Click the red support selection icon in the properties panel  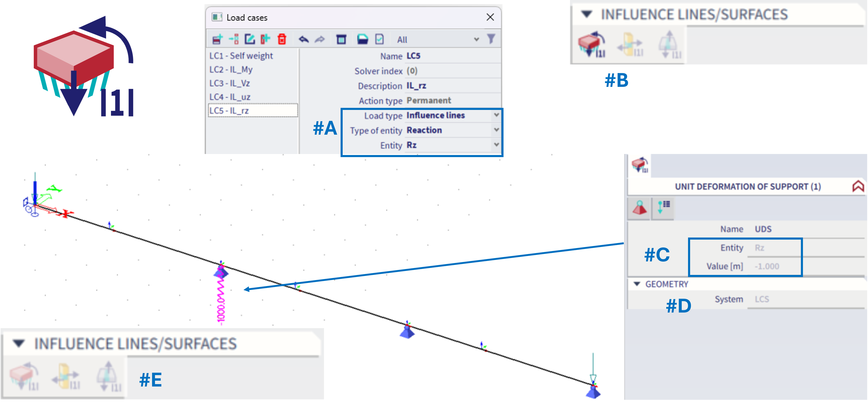(639, 208)
